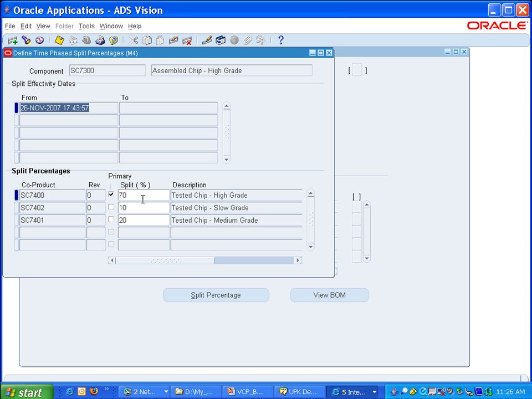Click the View BOM button
Screen dimensions: 532x399
point(329,295)
